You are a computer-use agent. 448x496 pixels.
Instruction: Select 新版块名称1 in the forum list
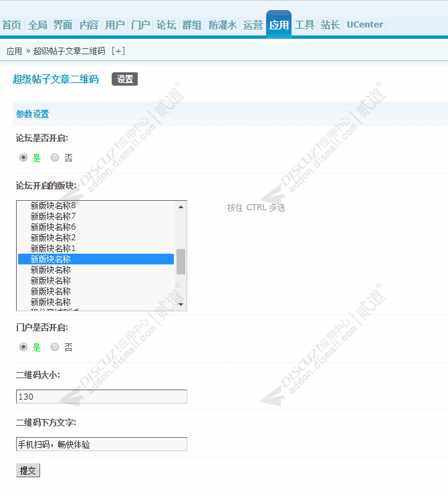96,248
